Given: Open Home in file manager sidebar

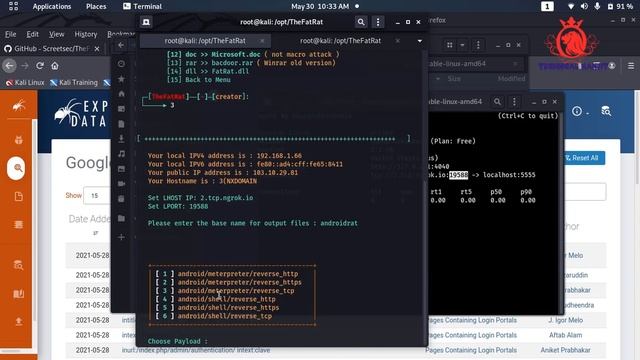Looking at the screenshot, I should pos(121,94).
